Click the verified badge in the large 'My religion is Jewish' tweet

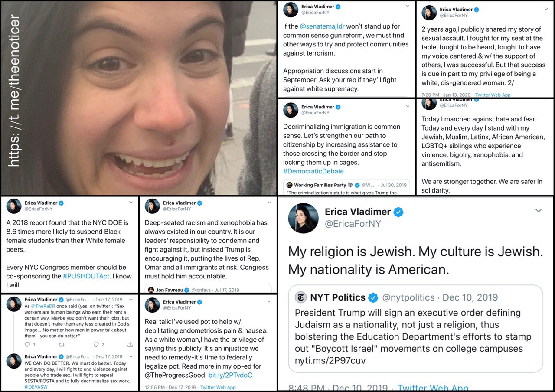click(x=398, y=212)
